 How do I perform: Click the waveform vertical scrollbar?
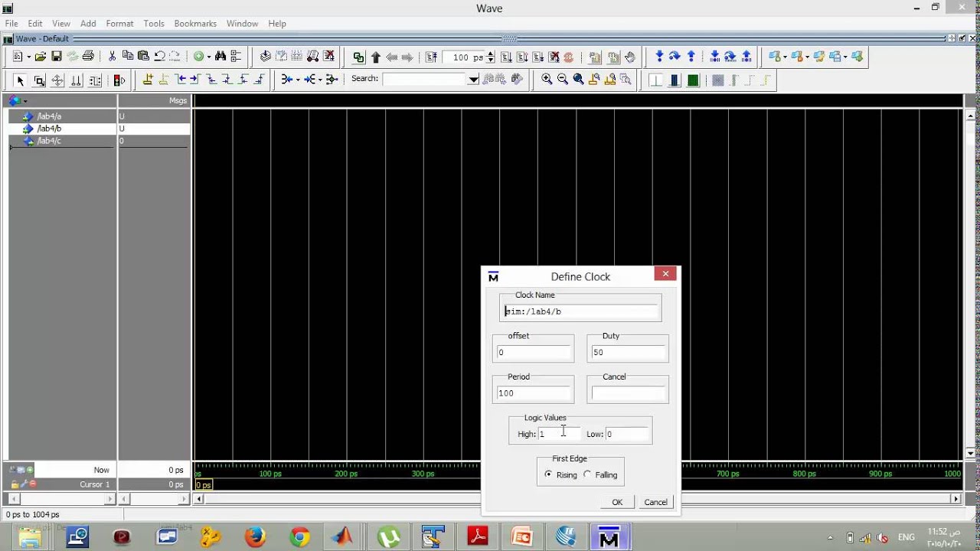pyautogui.click(x=971, y=284)
